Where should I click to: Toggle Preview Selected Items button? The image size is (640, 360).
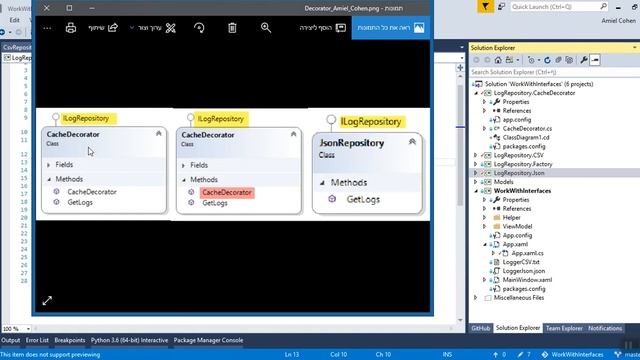tap(595, 60)
